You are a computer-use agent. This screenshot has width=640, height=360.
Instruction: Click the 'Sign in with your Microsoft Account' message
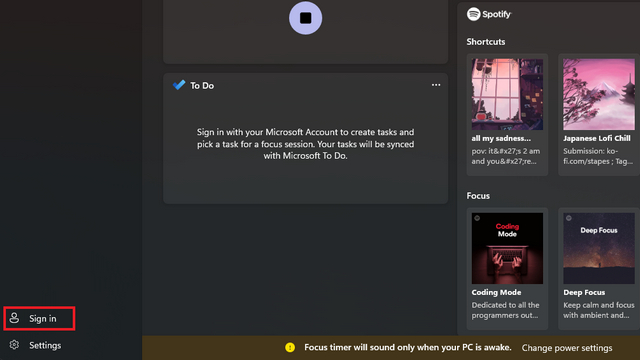pos(305,144)
